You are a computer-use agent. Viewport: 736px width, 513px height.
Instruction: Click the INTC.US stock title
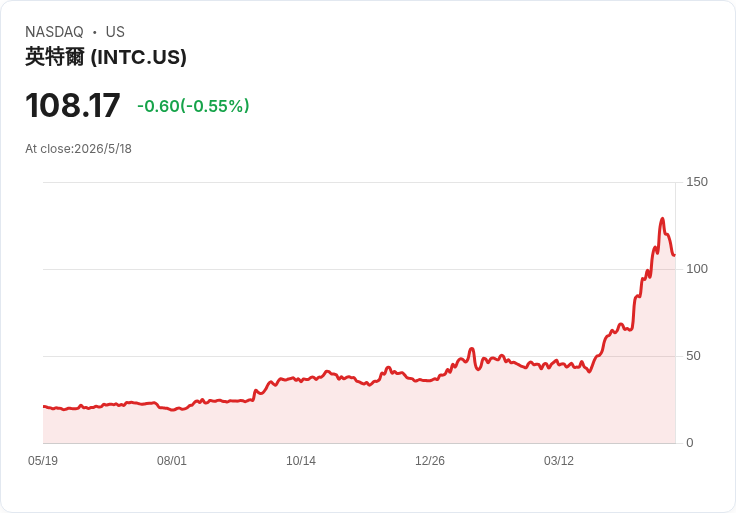(106, 57)
